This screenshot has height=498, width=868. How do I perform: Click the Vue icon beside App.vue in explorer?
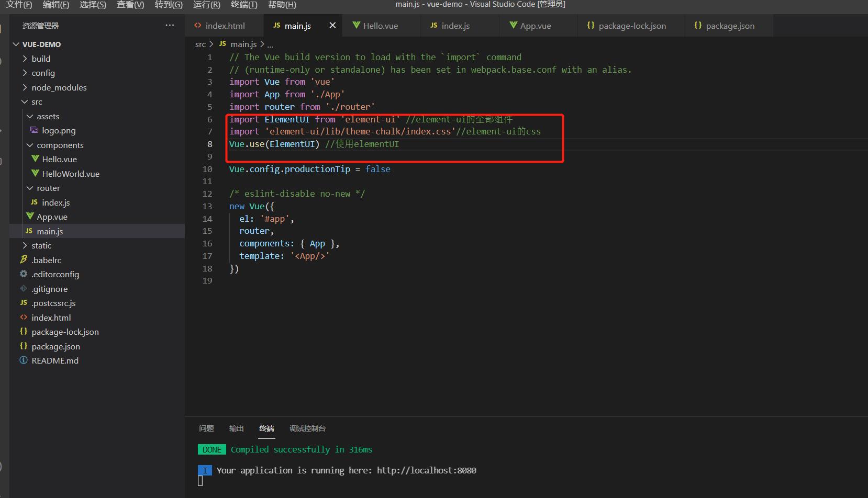coord(30,216)
